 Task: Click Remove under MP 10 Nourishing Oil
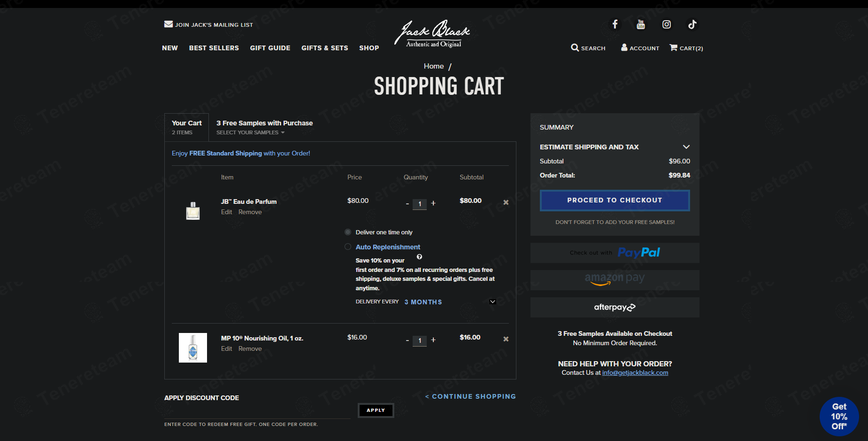(250, 348)
